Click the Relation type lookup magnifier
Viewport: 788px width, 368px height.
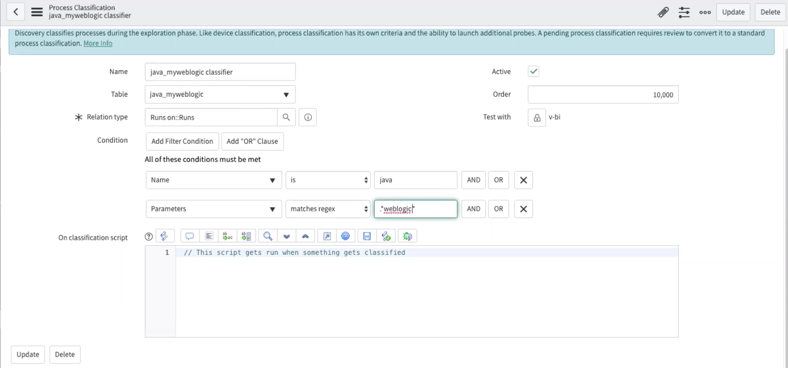point(286,117)
